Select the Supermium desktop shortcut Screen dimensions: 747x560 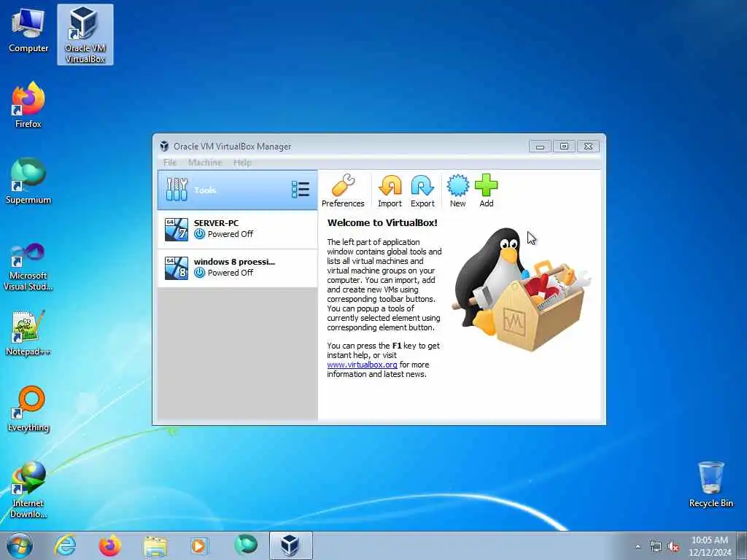[28, 181]
